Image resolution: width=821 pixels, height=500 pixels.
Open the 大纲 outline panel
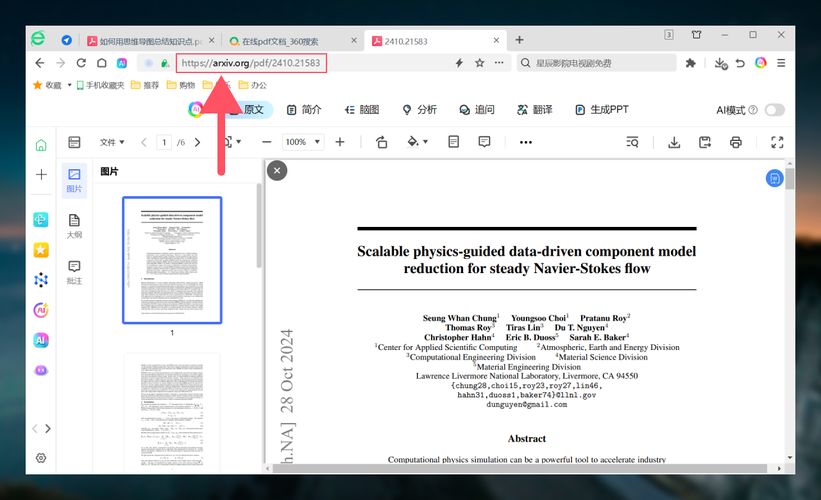[x=74, y=225]
